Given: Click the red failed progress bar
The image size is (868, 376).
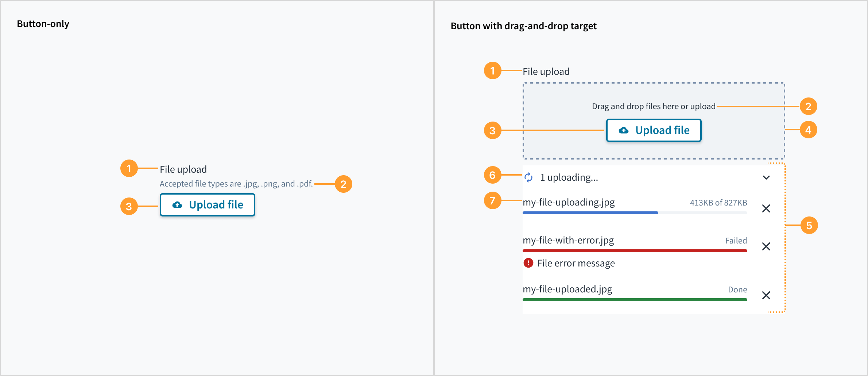Looking at the screenshot, I should click(x=635, y=251).
